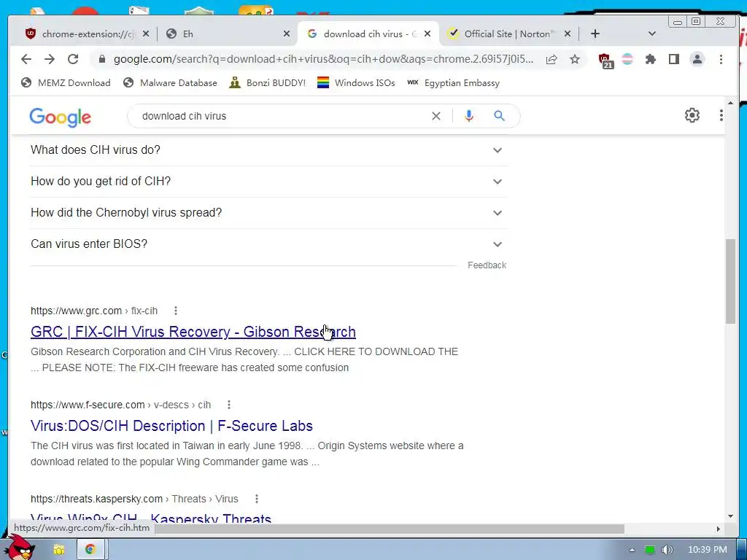Open the three-dot menu beside settings gear

721,115
